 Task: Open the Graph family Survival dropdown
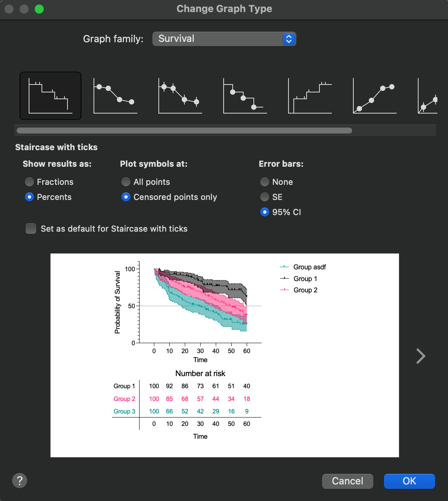click(x=224, y=39)
